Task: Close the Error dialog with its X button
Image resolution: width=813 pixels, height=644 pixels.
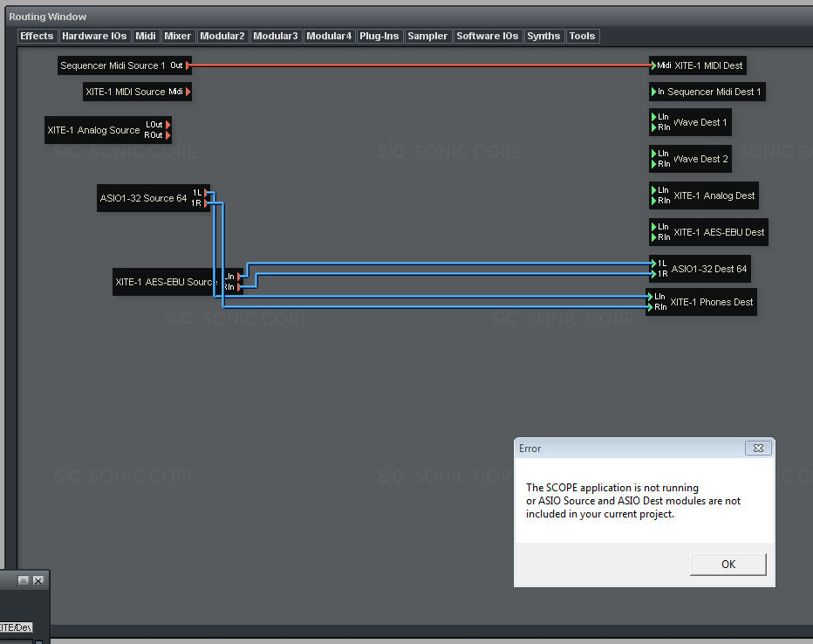Action: [758, 448]
